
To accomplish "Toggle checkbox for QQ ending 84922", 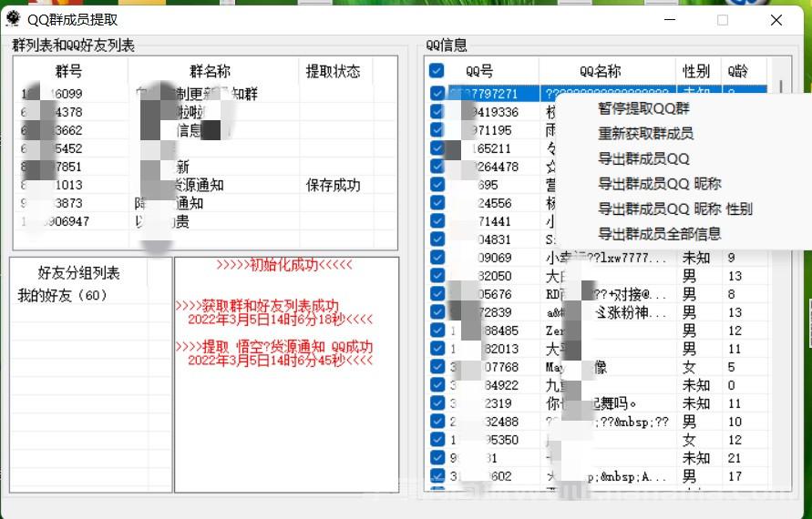I will [x=437, y=384].
